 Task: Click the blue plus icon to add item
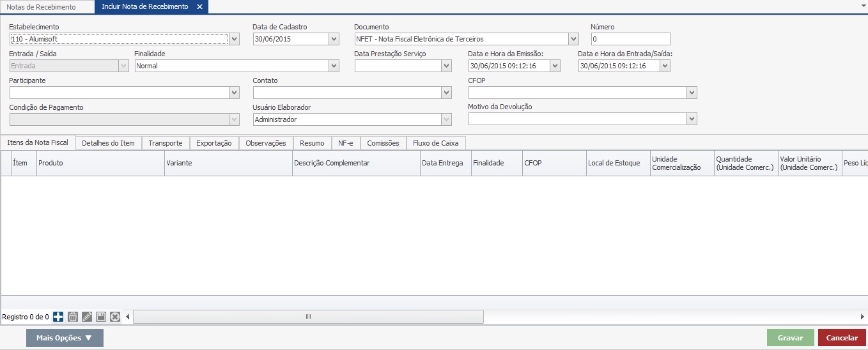[58, 317]
